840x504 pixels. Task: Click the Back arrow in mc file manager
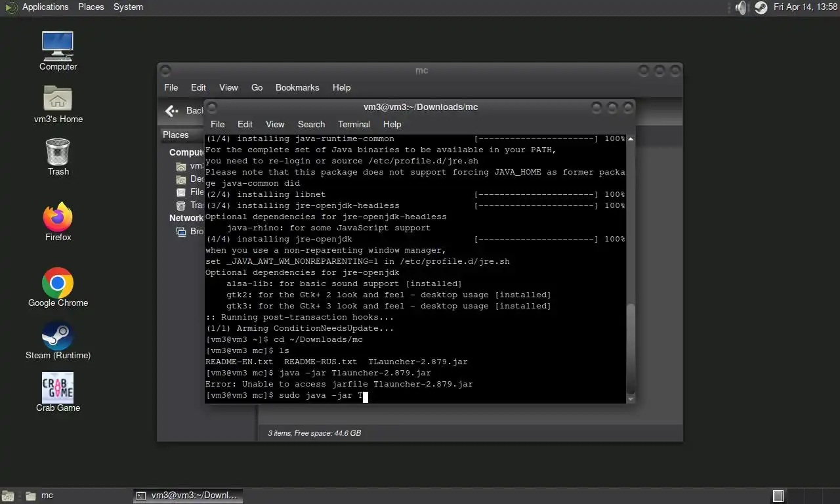[x=172, y=111]
